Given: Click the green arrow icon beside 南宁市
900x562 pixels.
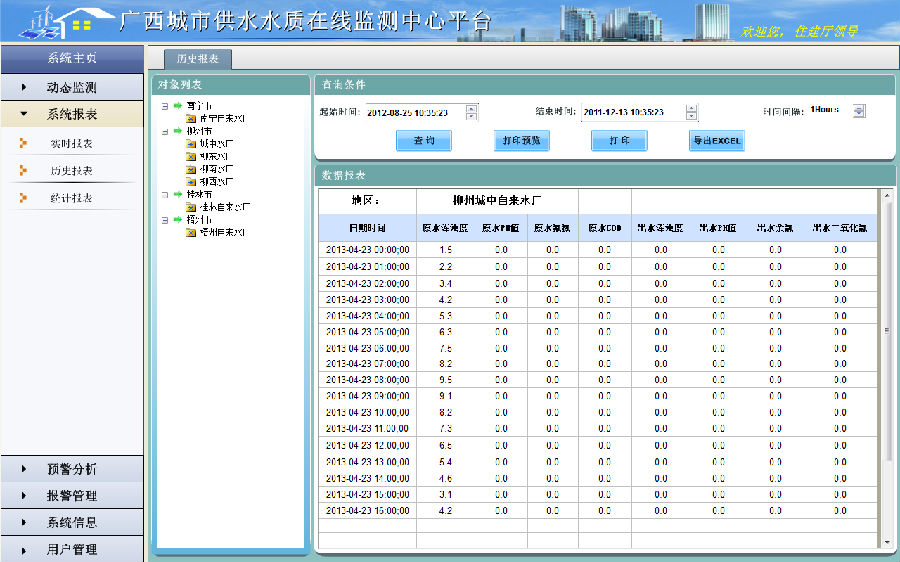Looking at the screenshot, I should pos(178,105).
